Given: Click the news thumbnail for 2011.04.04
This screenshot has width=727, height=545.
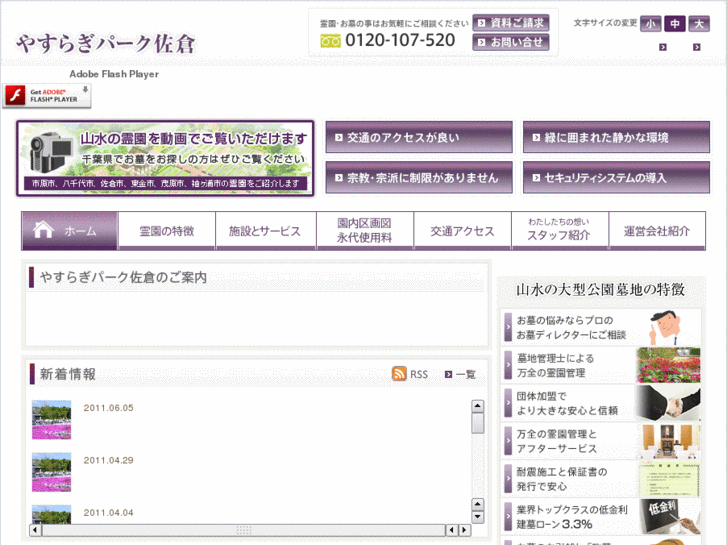Looking at the screenshot, I should pos(51,514).
